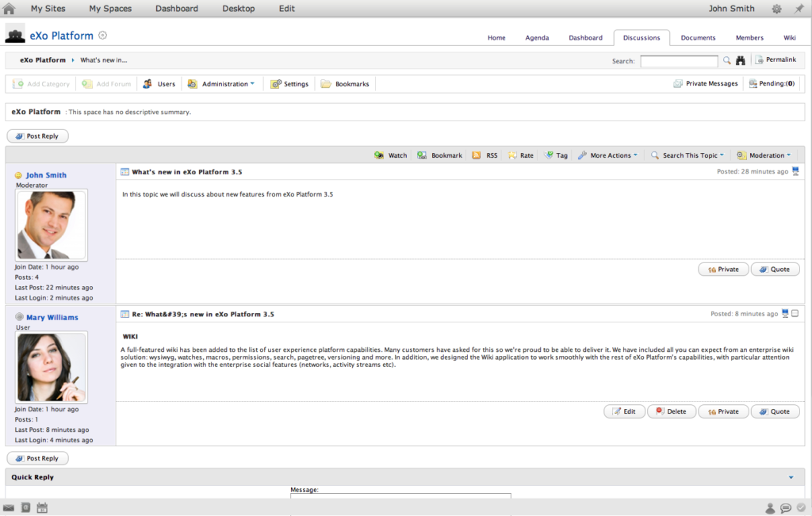This screenshot has height=516, width=812.
Task: Click the top Post Reply button
Action: tap(37, 136)
